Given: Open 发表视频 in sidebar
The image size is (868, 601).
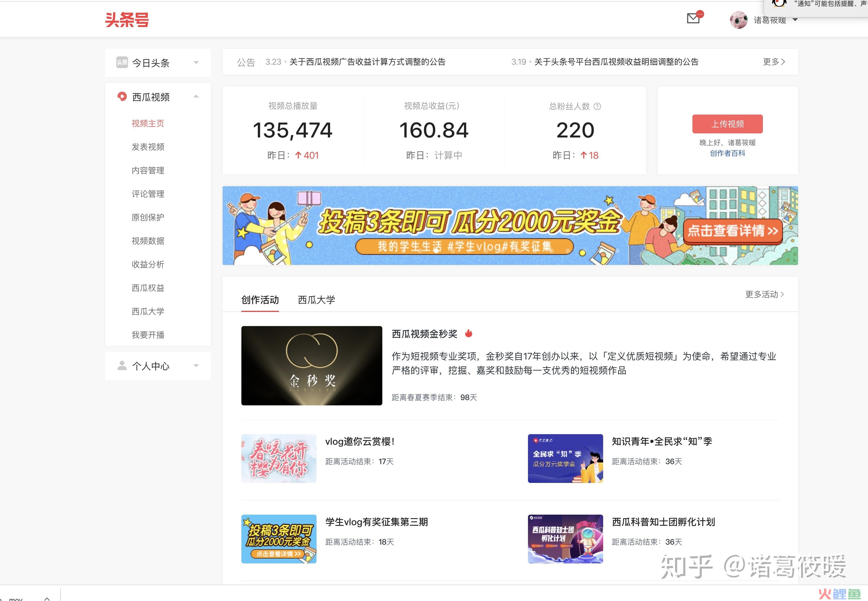Looking at the screenshot, I should pyautogui.click(x=148, y=147).
